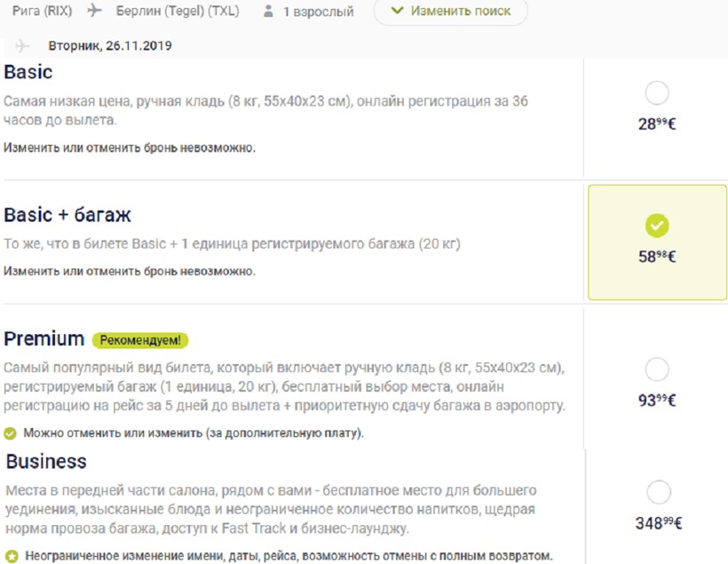Click the 348.99 € Business price

pos(658,523)
